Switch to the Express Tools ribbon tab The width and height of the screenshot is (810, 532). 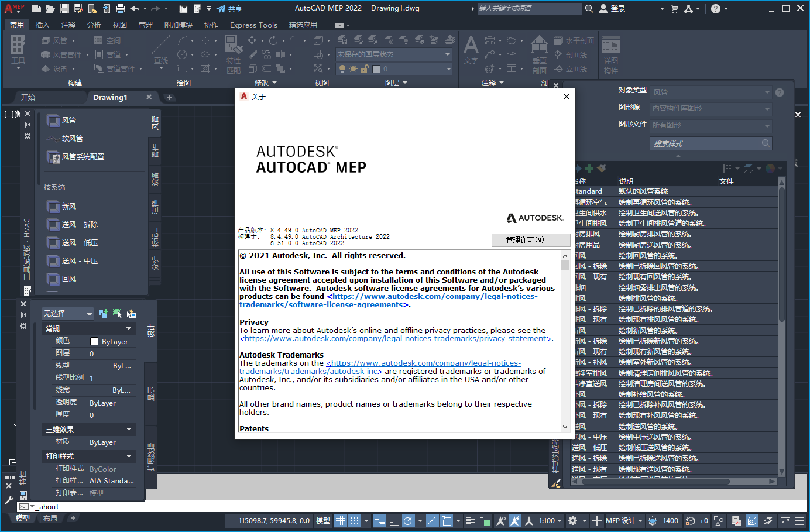point(253,25)
